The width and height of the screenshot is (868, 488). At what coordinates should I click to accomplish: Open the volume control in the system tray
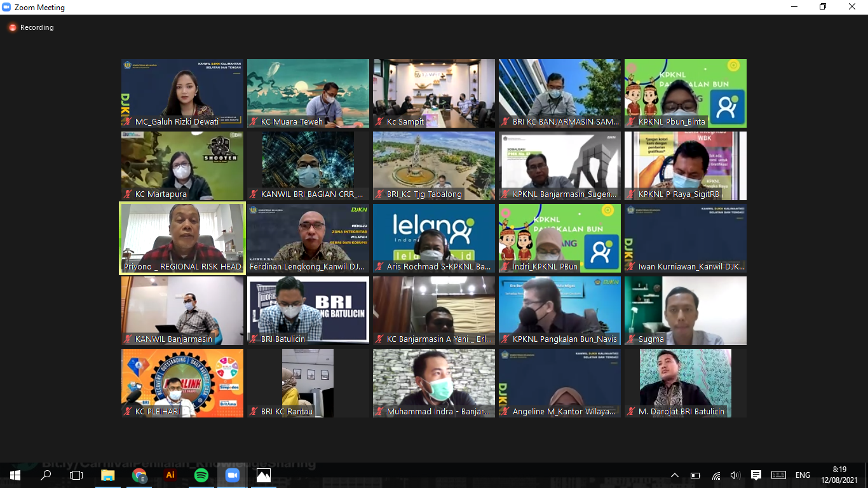(735, 475)
